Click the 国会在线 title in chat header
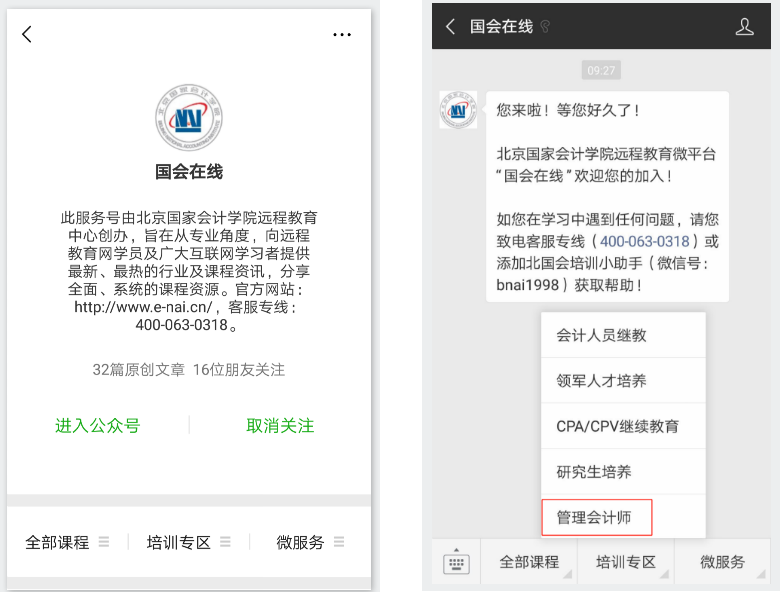The image size is (784, 595). 501,26
